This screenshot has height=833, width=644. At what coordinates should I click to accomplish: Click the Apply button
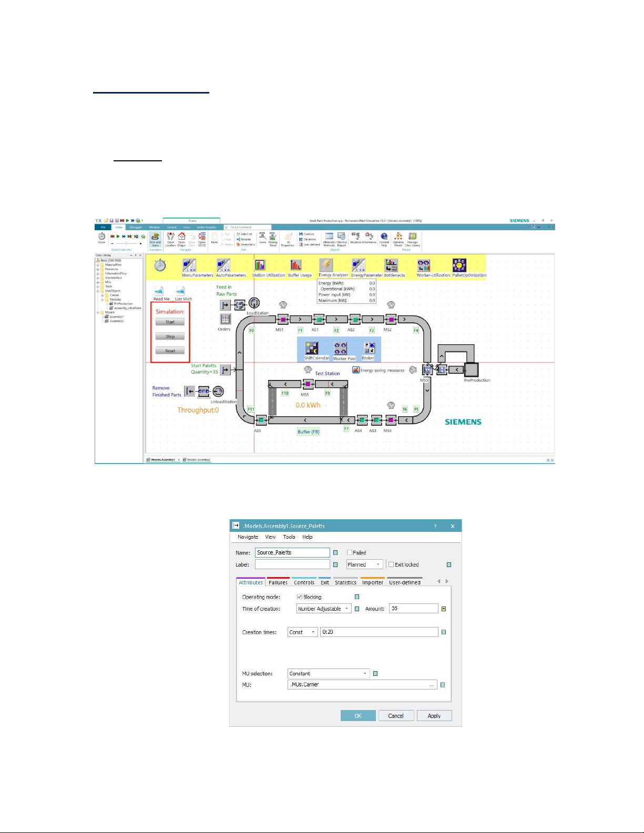click(x=434, y=716)
